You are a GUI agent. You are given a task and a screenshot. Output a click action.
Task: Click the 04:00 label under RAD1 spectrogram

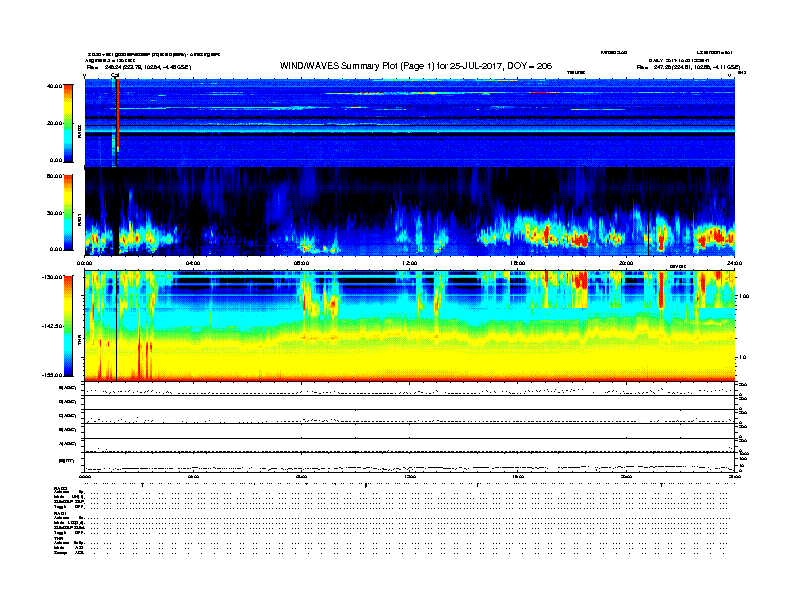click(x=193, y=263)
